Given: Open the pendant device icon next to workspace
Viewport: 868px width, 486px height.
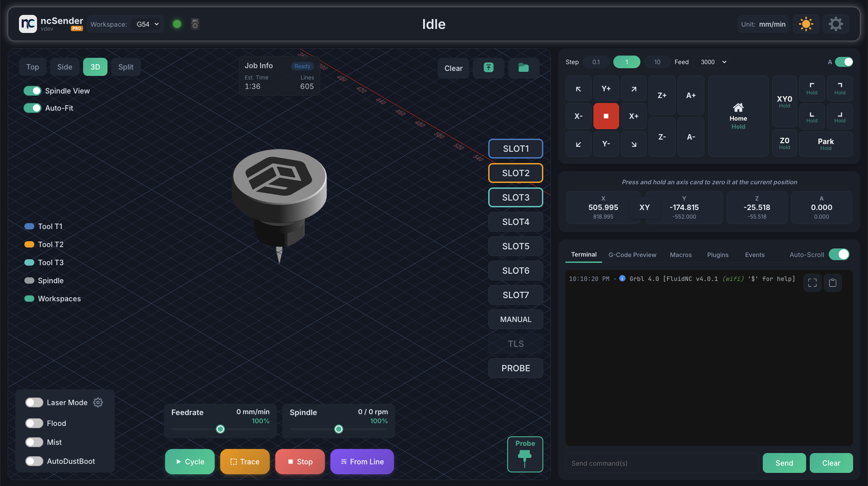Looking at the screenshot, I should (195, 24).
